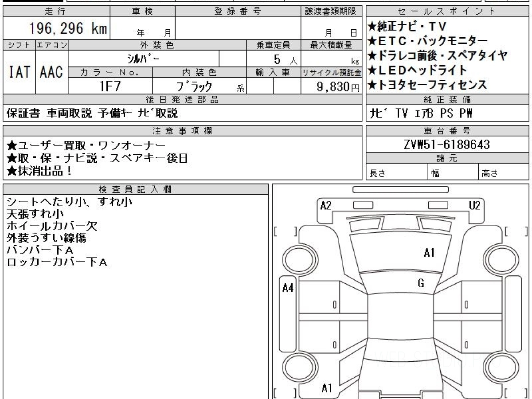Image resolution: width=532 pixels, height=399 pixels.
Task: Select the 幅 dimension cell
Action: (x=453, y=172)
